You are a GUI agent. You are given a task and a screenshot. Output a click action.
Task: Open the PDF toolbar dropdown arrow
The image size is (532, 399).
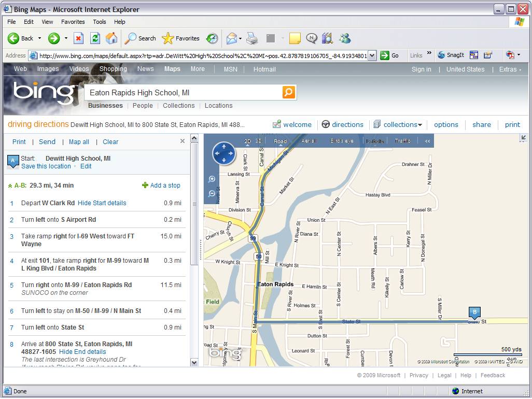coord(519,54)
